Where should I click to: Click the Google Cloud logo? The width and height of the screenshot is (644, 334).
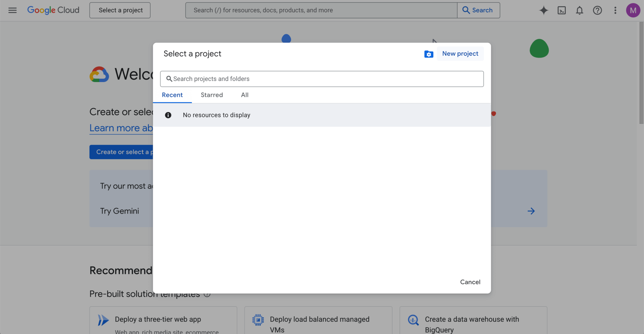point(53,10)
